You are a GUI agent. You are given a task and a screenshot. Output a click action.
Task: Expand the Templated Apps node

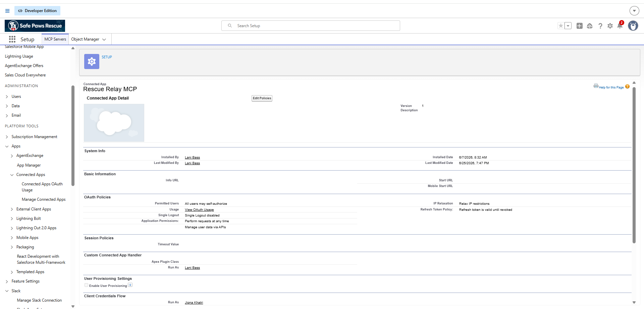pos(12,272)
